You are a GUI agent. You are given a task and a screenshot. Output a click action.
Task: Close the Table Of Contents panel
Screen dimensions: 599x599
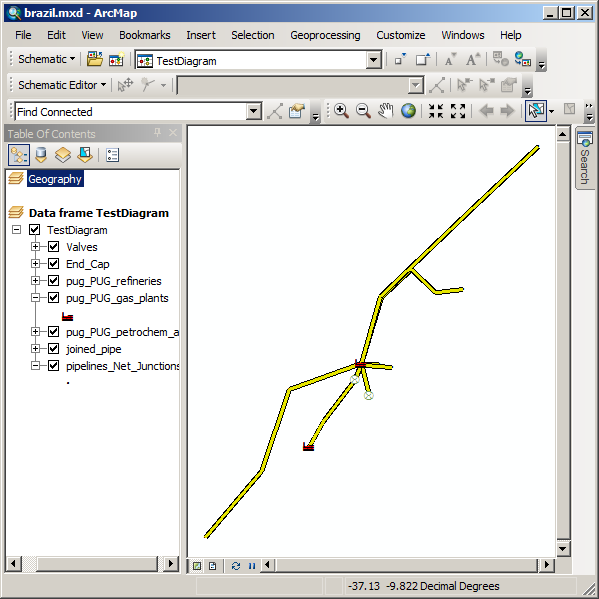click(173, 133)
